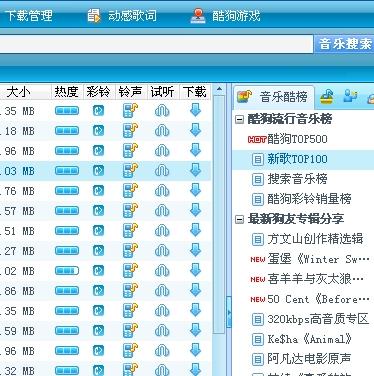This screenshot has height=376, width=374.
Task: Preview the song in the 02 MB row
Action: [162, 271]
